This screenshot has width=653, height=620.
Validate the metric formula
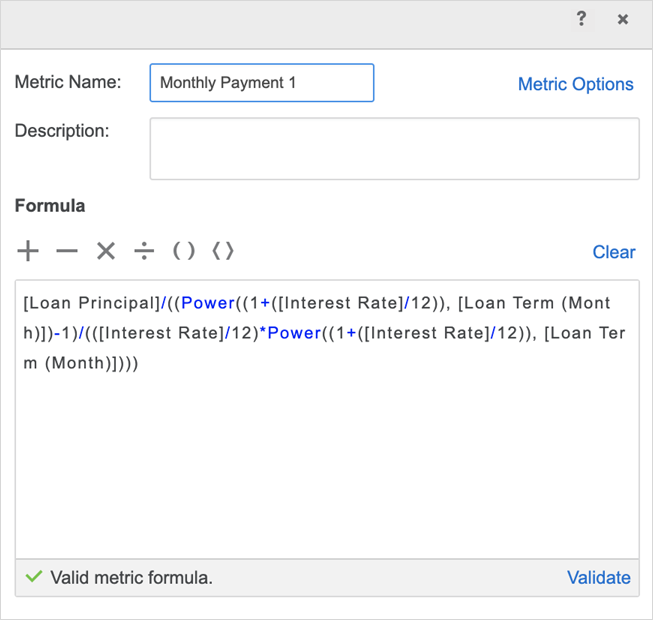(x=598, y=577)
